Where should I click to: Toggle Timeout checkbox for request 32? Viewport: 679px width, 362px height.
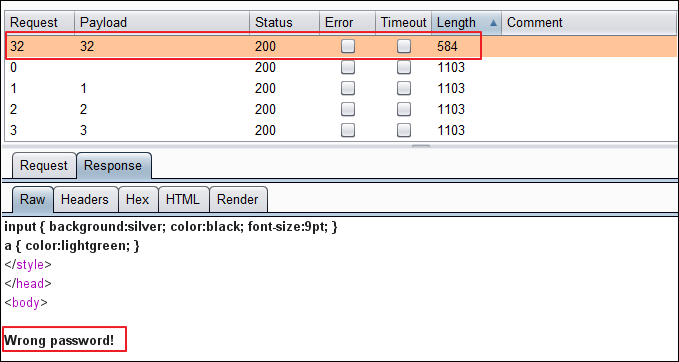coord(404,46)
